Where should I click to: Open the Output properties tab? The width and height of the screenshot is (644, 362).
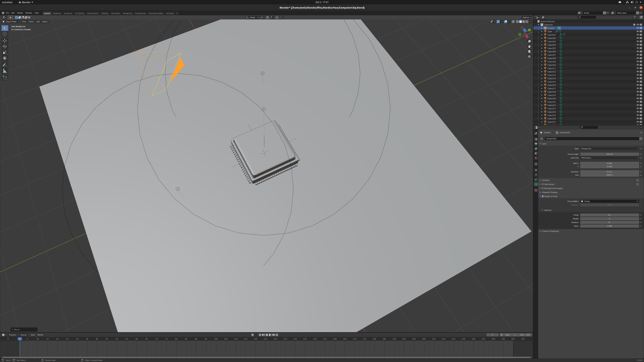point(536,144)
